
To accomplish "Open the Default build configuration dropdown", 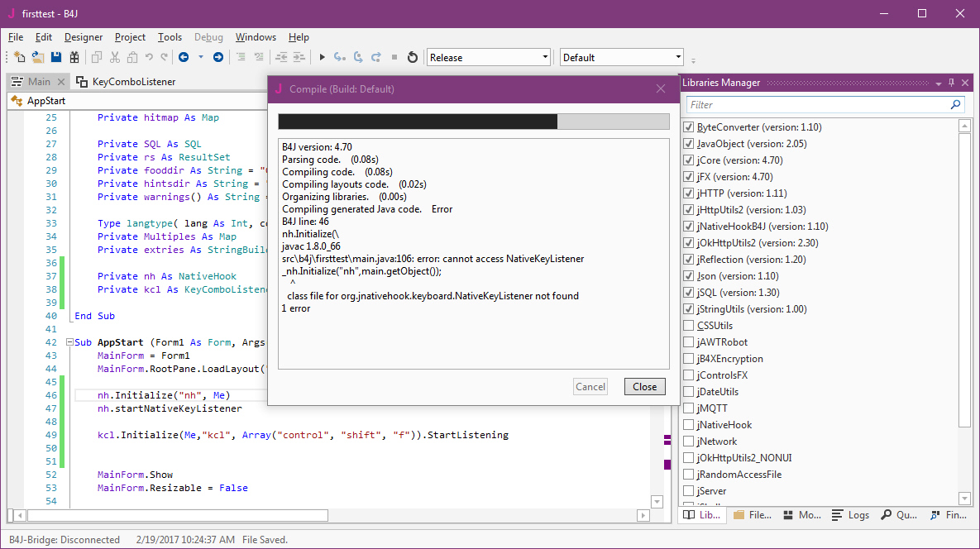I will pos(678,57).
